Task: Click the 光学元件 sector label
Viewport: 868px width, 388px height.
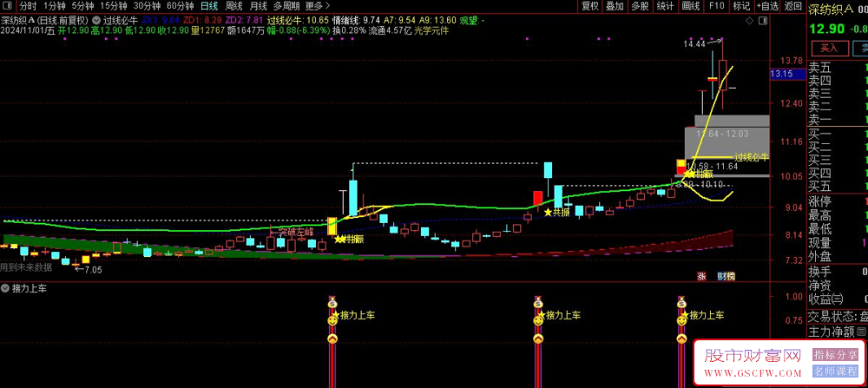Action: point(431,30)
